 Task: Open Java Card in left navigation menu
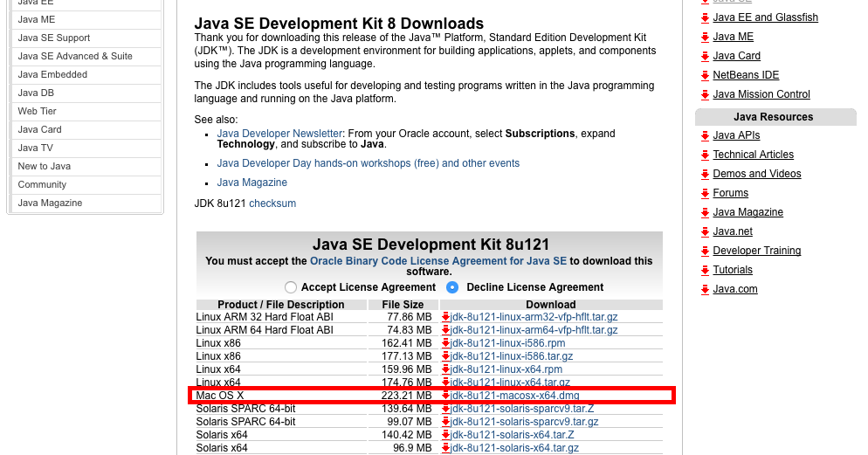(86, 129)
